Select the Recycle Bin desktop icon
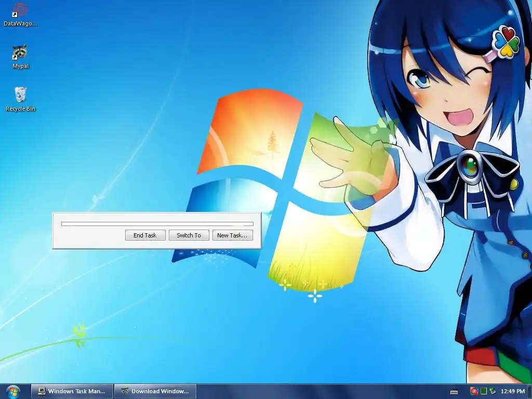The width and height of the screenshot is (532, 399). point(20,99)
